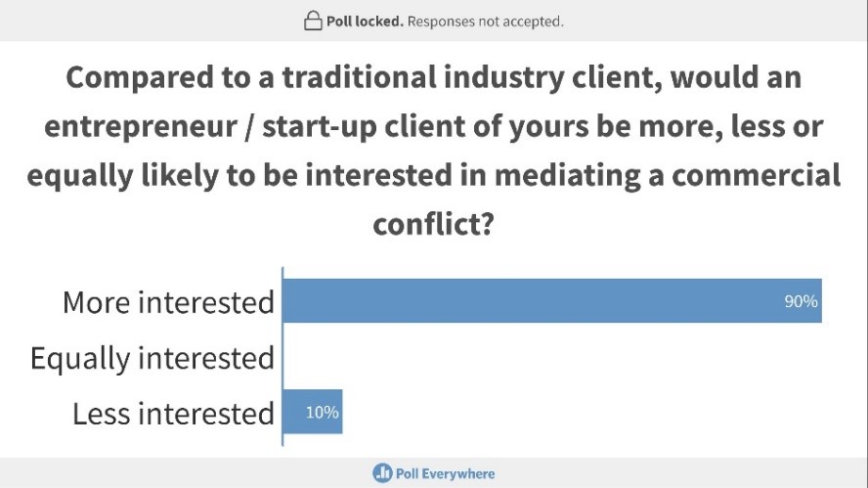Click the padlock icon in the top banner
Viewport: 868px width, 488px height.
coord(313,21)
